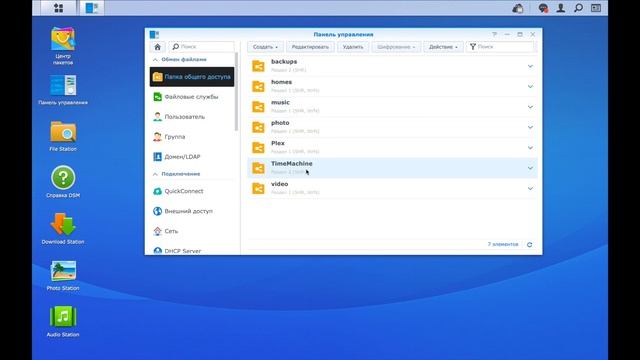Open Сеть in sidebar
The width and height of the screenshot is (640, 360).
(192, 231)
